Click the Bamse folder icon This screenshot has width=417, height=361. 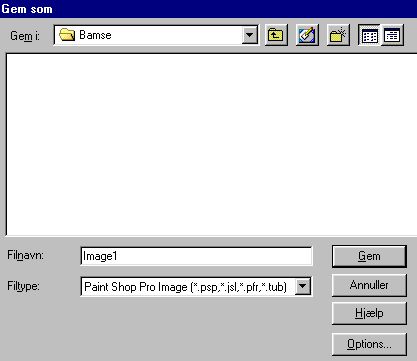tap(67, 35)
